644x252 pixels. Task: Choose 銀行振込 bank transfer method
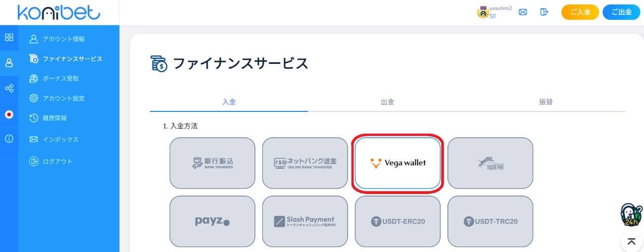[x=212, y=163]
